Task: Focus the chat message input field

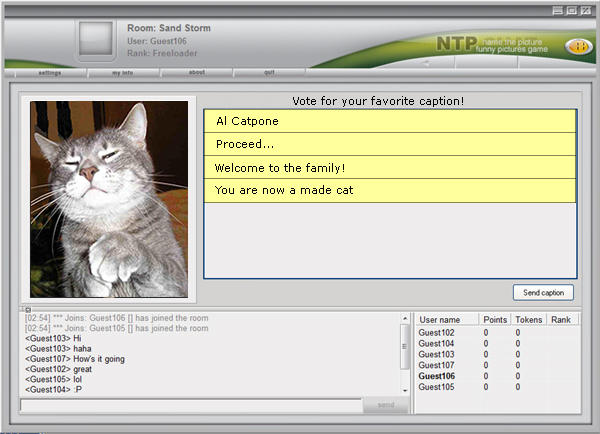Action: coord(191,405)
